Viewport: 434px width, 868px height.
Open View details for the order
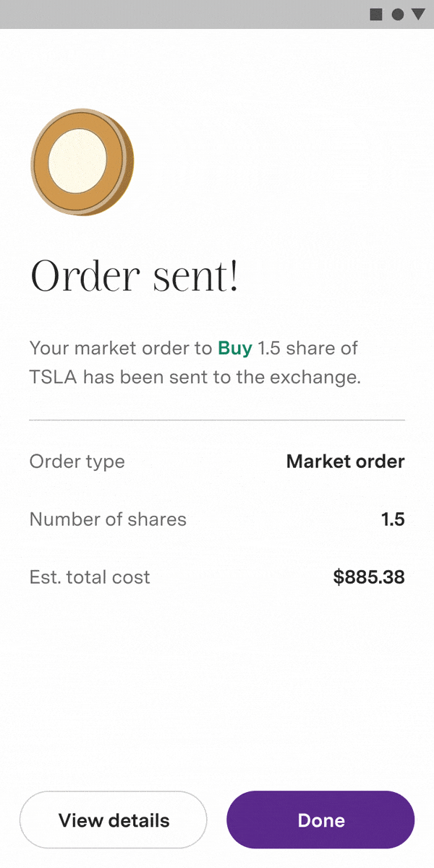click(114, 820)
